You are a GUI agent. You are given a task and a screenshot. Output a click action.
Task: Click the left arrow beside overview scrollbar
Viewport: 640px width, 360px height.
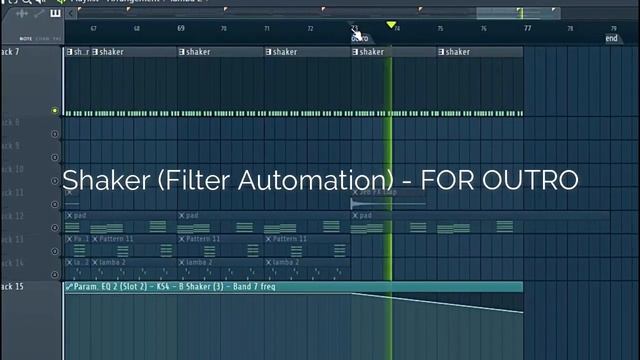(x=71, y=13)
